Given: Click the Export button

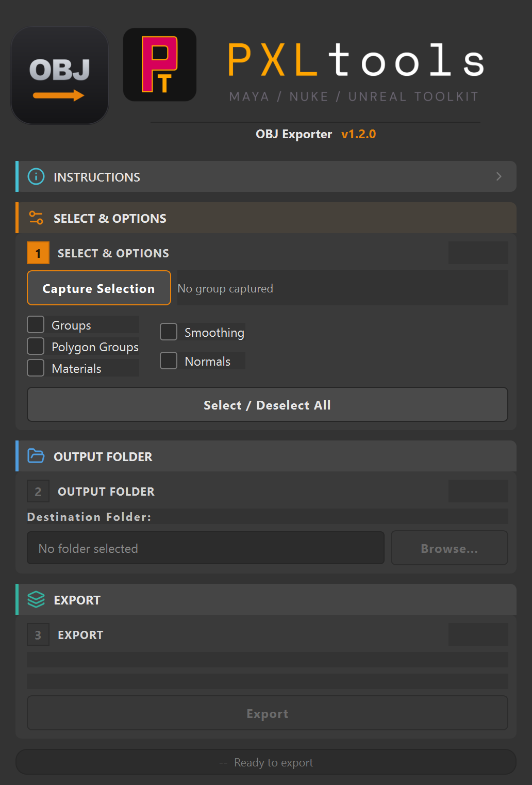Looking at the screenshot, I should coord(268,713).
